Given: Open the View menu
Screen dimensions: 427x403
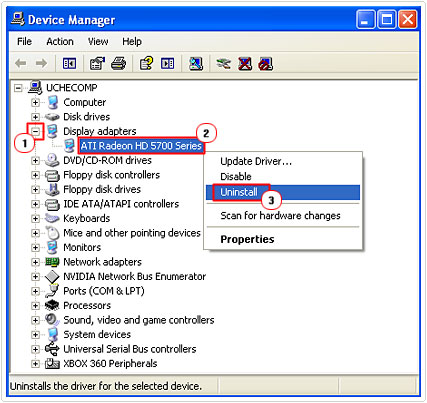Looking at the screenshot, I should pyautogui.click(x=98, y=42).
